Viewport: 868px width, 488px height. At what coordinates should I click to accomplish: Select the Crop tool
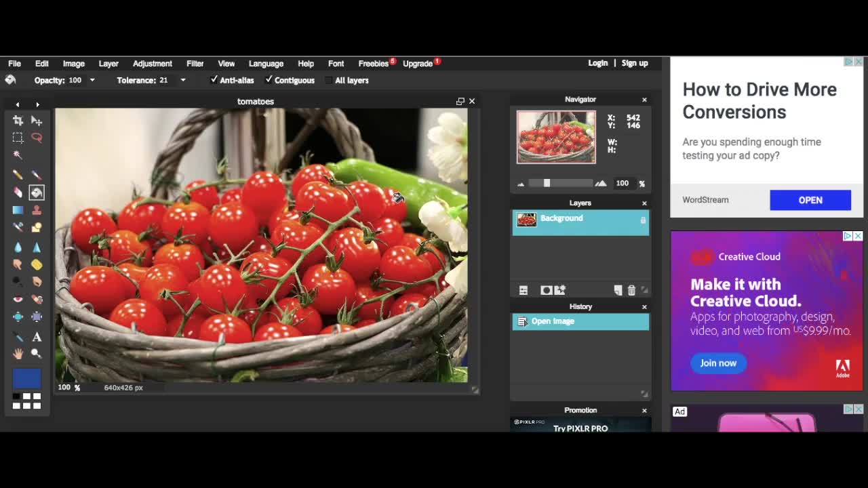point(17,120)
